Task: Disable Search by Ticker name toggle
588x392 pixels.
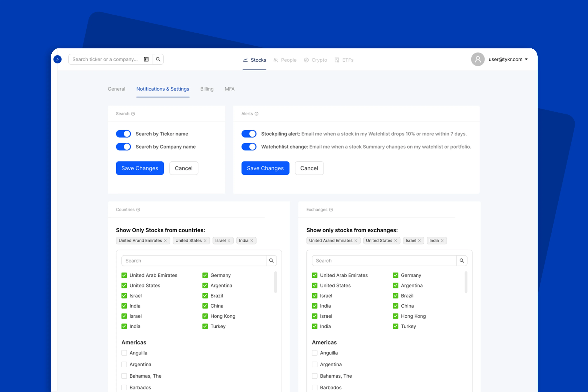Action: coord(123,134)
